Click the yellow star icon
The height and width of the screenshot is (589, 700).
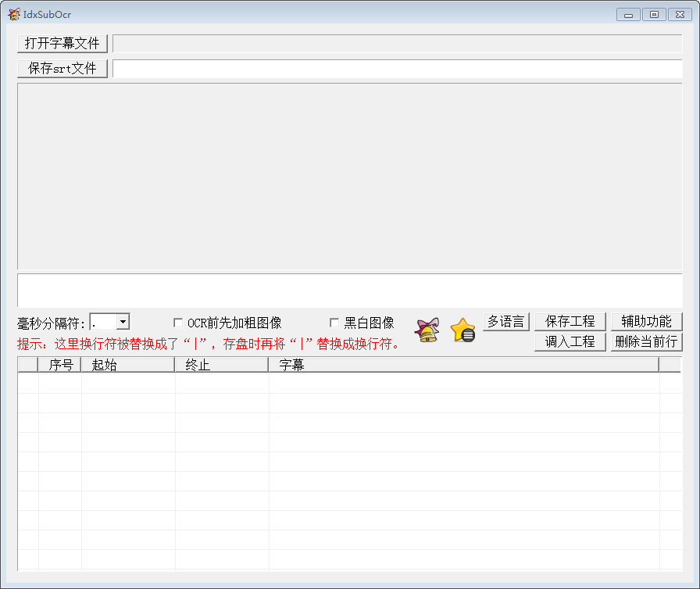pos(462,330)
